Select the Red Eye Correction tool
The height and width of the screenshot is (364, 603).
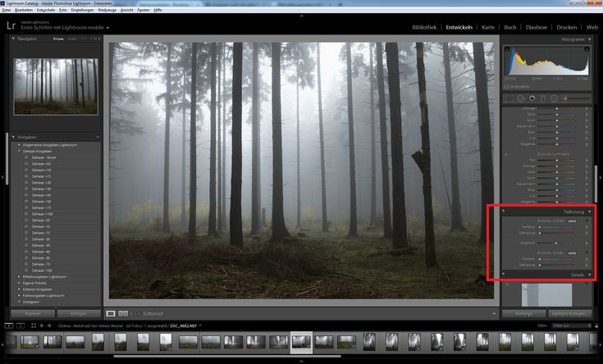click(532, 98)
